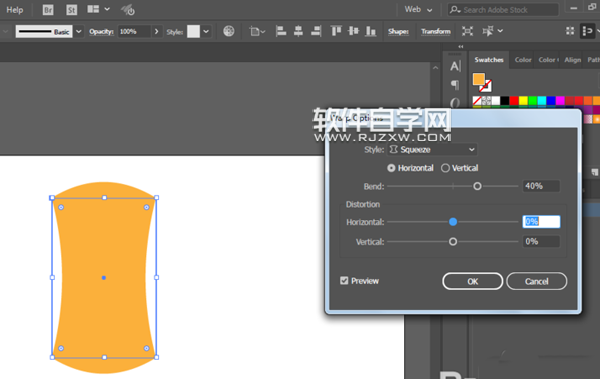
Task: Switch to the Align panel tab
Action: click(572, 60)
